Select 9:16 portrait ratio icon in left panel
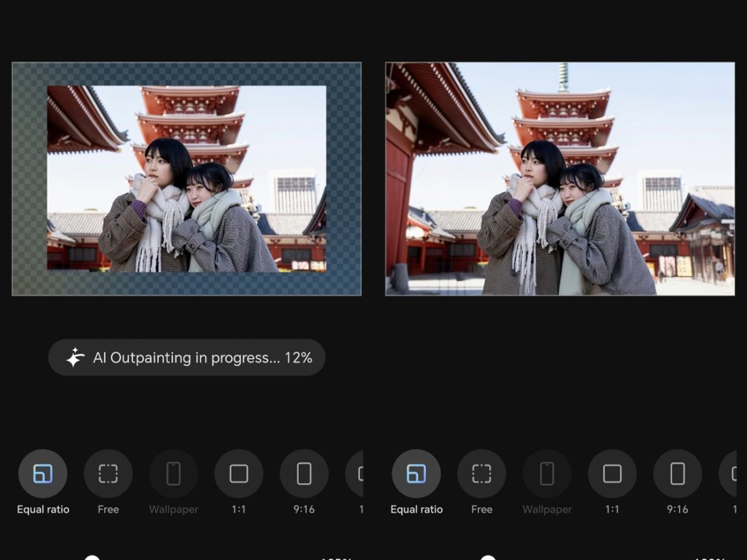Viewport: 747px width, 560px height. (304, 474)
